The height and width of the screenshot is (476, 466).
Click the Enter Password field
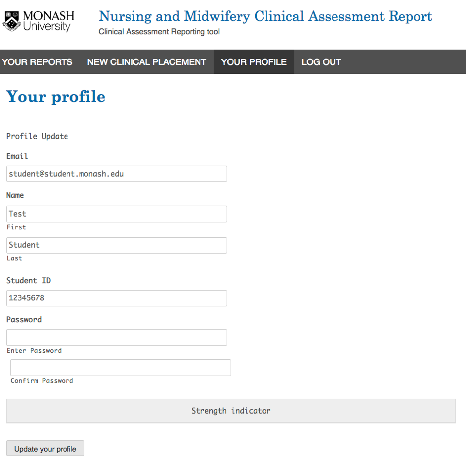[x=117, y=337]
